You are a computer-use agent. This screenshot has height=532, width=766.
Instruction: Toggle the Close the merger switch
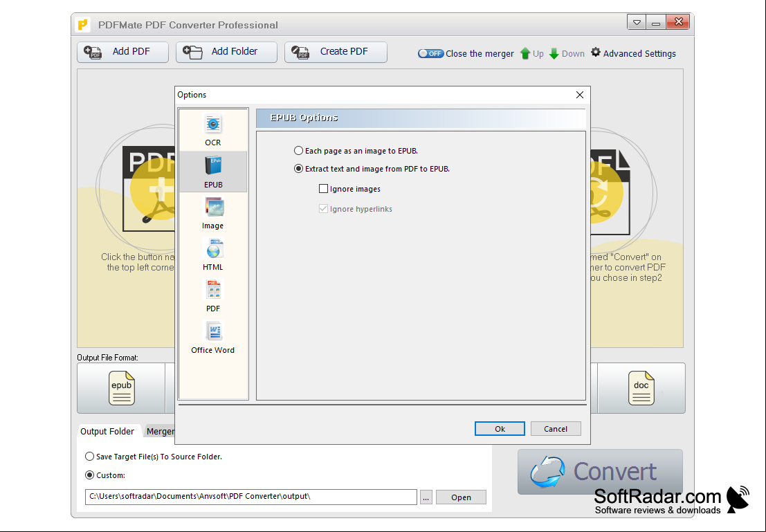click(x=430, y=53)
